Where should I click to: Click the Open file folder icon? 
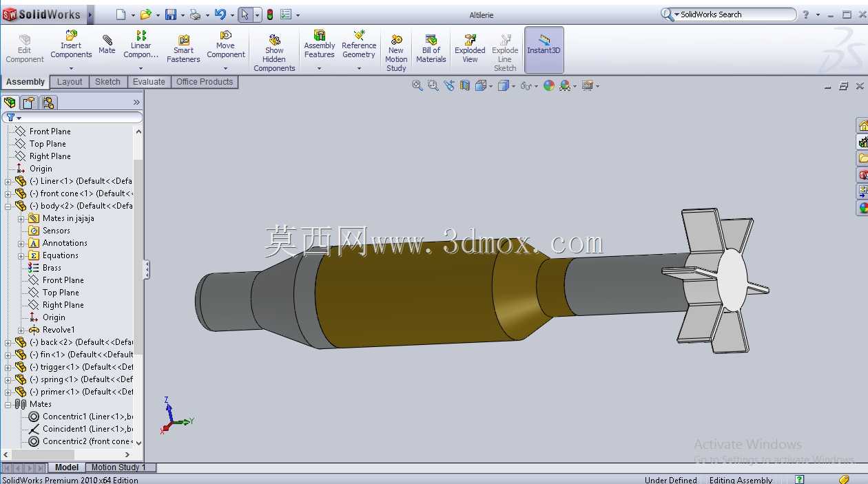(x=145, y=14)
